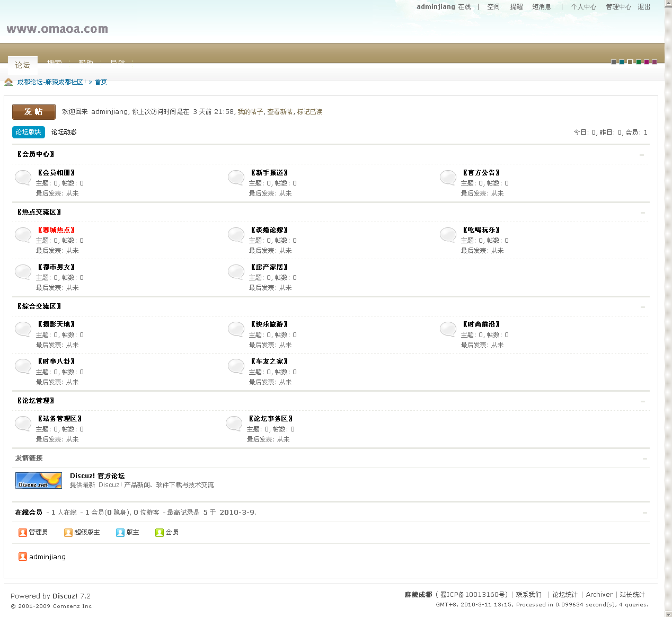Open the Archiver footer link
This screenshot has height=617, width=672.
599,595
